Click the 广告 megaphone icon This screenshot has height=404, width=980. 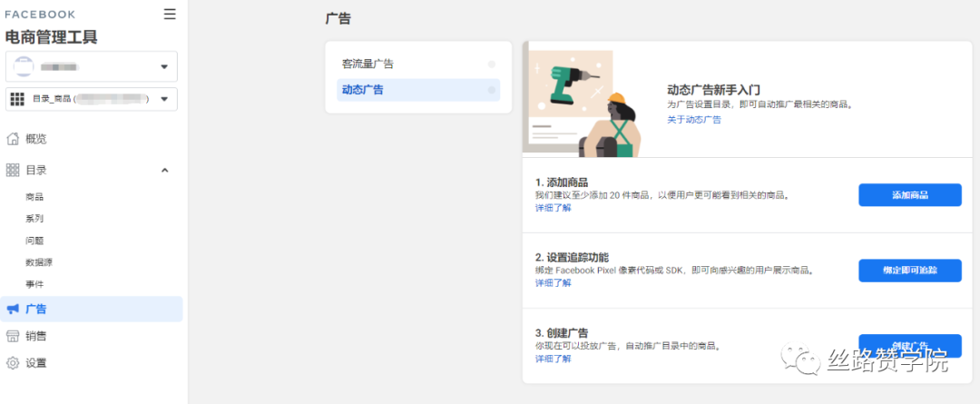point(13,309)
